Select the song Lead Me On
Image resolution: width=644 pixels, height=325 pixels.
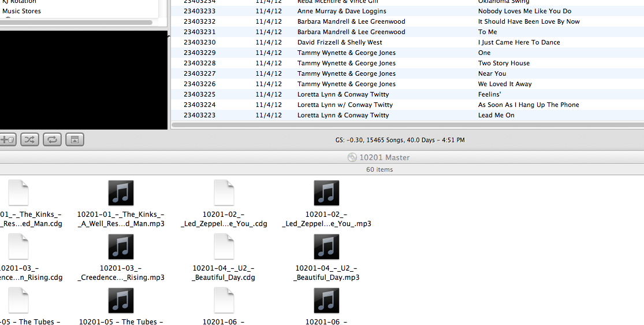(496, 115)
